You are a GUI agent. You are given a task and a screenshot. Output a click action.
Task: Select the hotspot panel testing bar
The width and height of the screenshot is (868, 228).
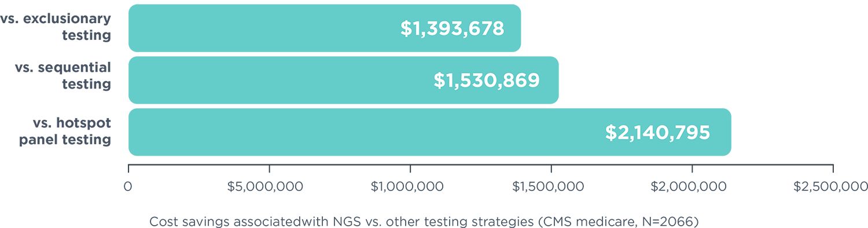429,132
